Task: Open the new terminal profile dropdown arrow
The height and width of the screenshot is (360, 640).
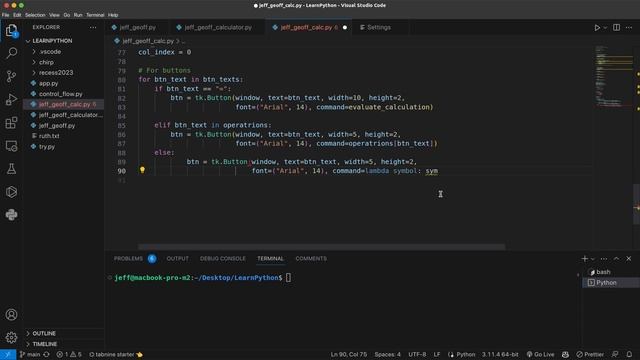Action: pyautogui.click(x=593, y=259)
